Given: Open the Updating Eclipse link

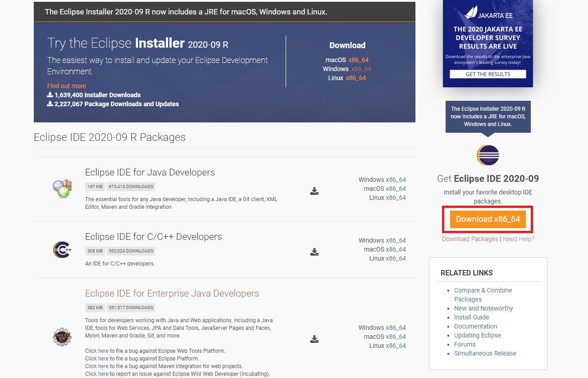Looking at the screenshot, I should (x=478, y=335).
